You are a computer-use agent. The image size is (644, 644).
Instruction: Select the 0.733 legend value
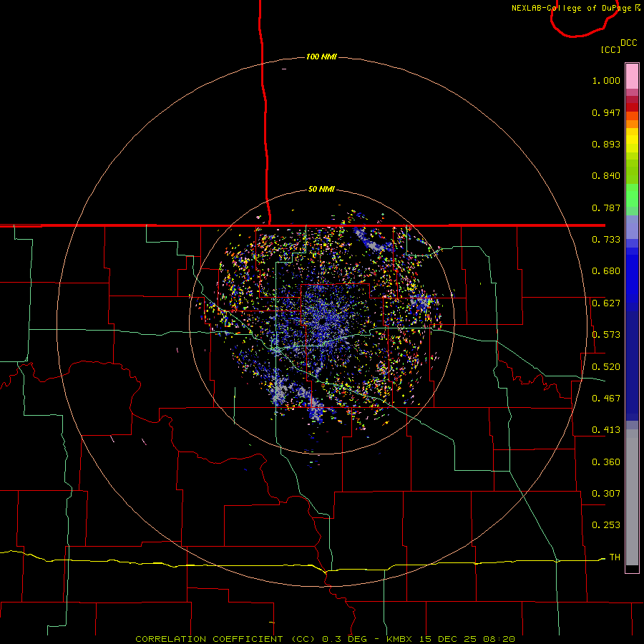[606, 240]
